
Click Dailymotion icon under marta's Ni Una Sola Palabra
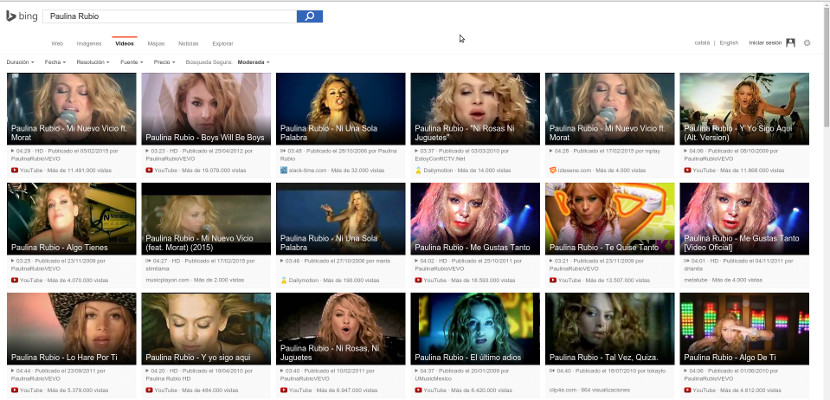tap(283, 280)
